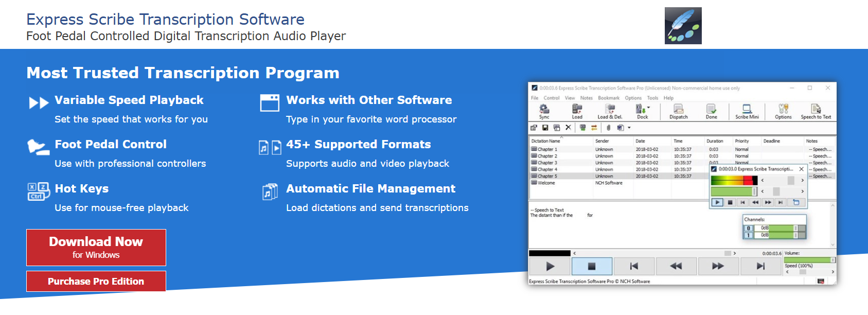Click Rewind in the mini player window
The image size is (868, 315).
click(755, 202)
